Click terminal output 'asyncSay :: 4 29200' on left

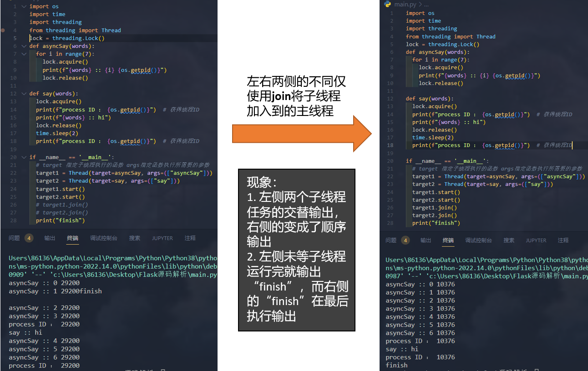[x=44, y=341]
